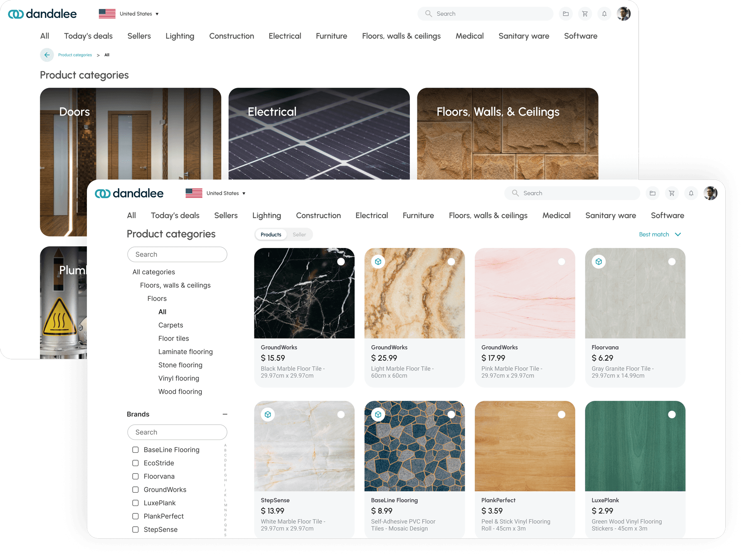Click the cube icon on White Marble Floor Tile

pyautogui.click(x=268, y=414)
